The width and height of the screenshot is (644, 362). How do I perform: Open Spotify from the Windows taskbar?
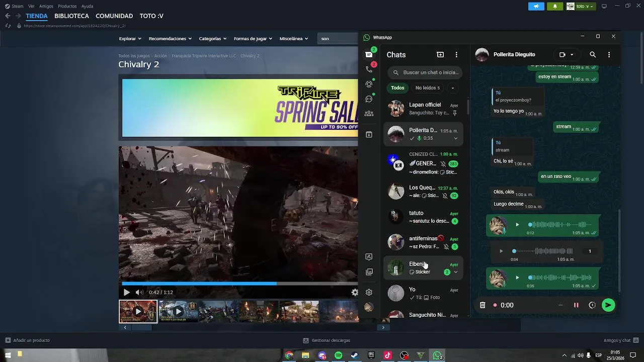[x=339, y=355]
